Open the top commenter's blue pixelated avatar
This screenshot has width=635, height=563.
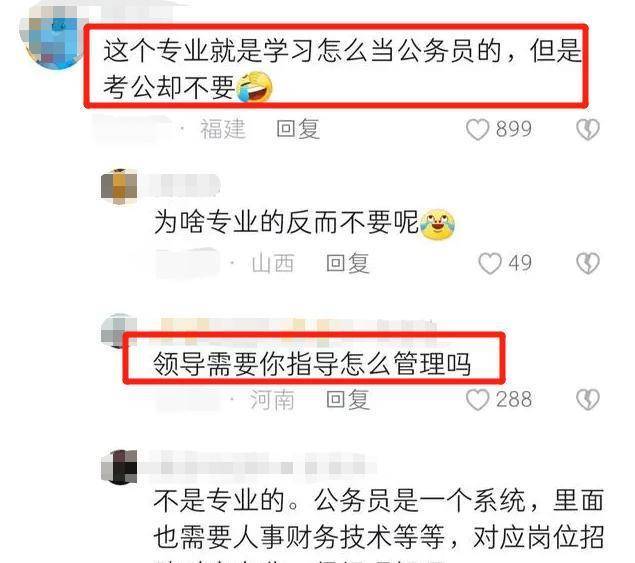pos(52,36)
